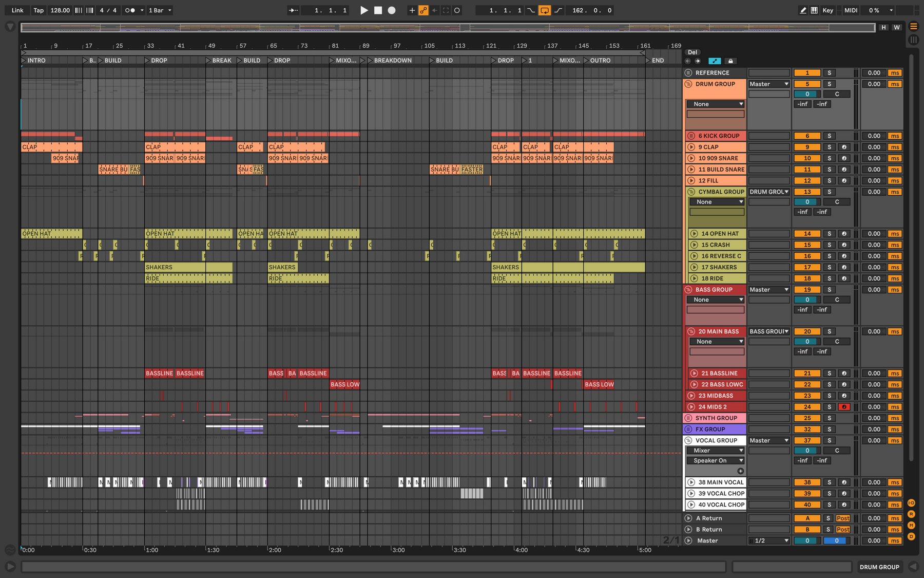Solo the 9 CLAP track
The height and width of the screenshot is (578, 924).
point(829,147)
